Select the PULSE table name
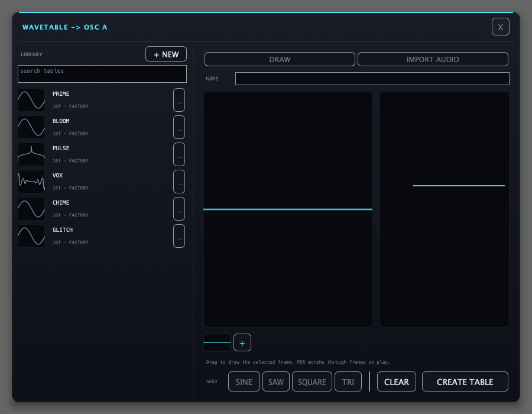The height and width of the screenshot is (414, 532). [x=61, y=148]
